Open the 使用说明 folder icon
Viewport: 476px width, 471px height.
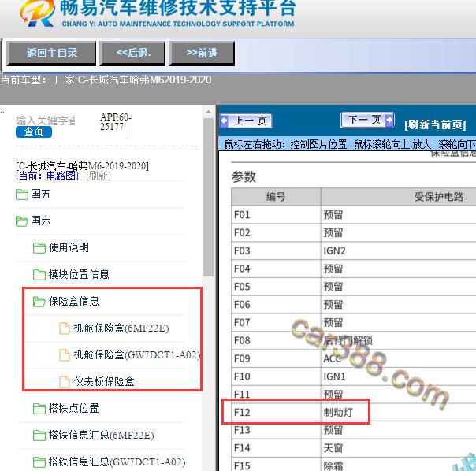pyautogui.click(x=39, y=248)
